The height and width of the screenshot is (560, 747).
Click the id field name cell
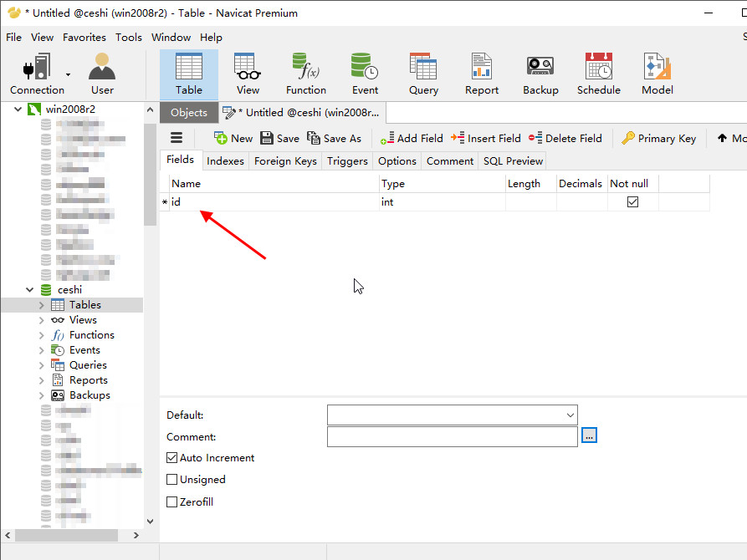tap(274, 202)
